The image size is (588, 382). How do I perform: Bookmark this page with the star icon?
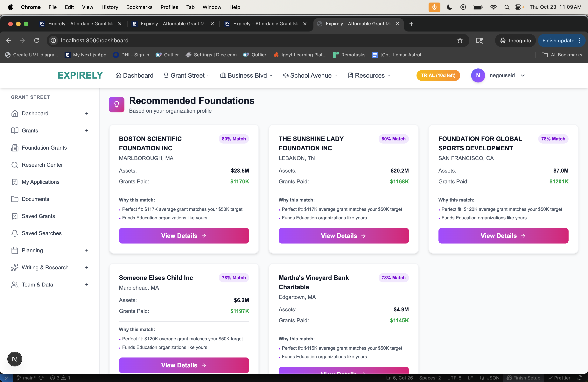coord(460,40)
